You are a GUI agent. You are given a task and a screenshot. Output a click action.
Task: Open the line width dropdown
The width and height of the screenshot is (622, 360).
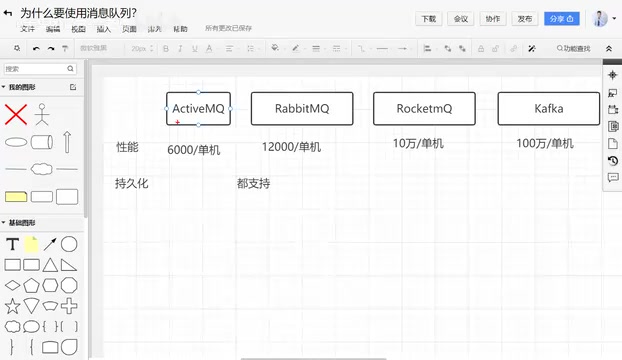click(316, 48)
